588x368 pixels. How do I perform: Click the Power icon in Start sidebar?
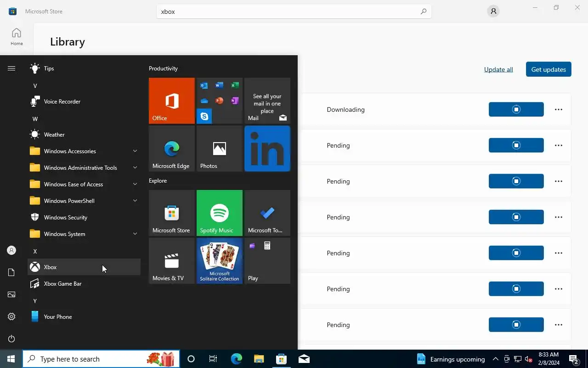[x=11, y=339]
